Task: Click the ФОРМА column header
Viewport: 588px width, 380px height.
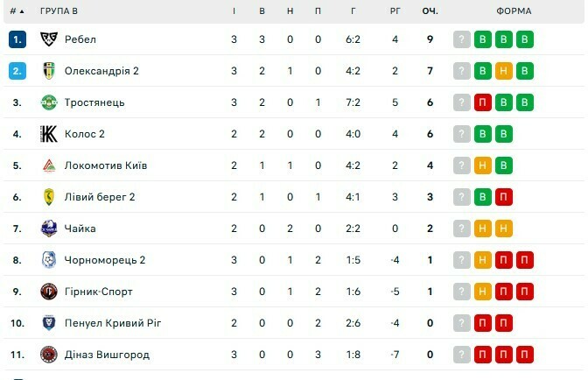Action: click(514, 11)
